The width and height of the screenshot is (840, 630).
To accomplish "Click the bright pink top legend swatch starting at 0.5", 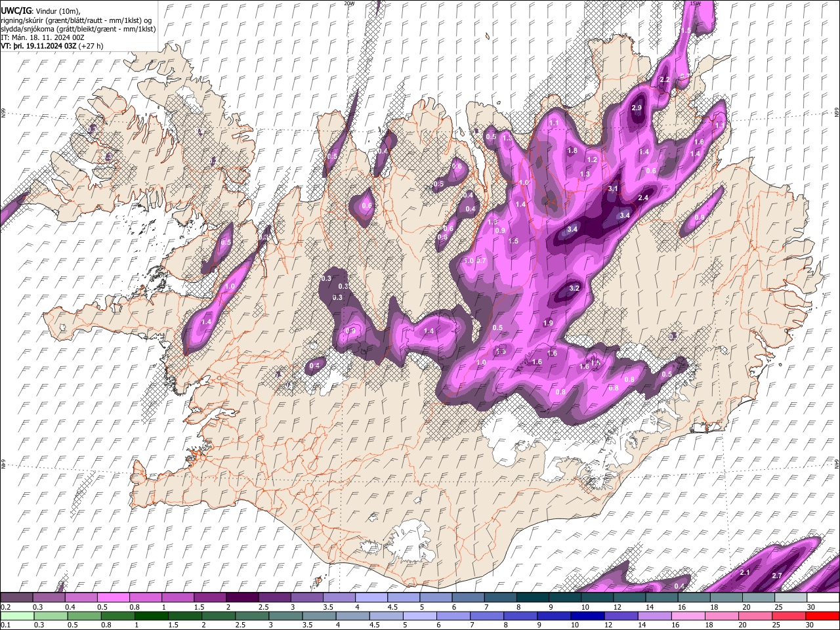I will [x=113, y=597].
